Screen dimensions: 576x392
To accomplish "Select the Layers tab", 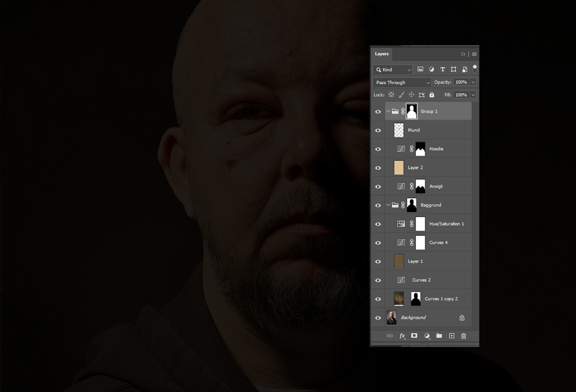I will tap(382, 54).
